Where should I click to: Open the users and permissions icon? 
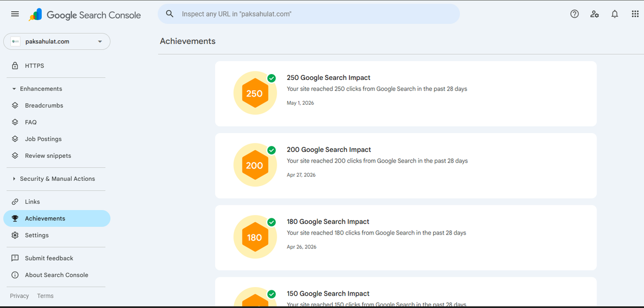tap(595, 14)
